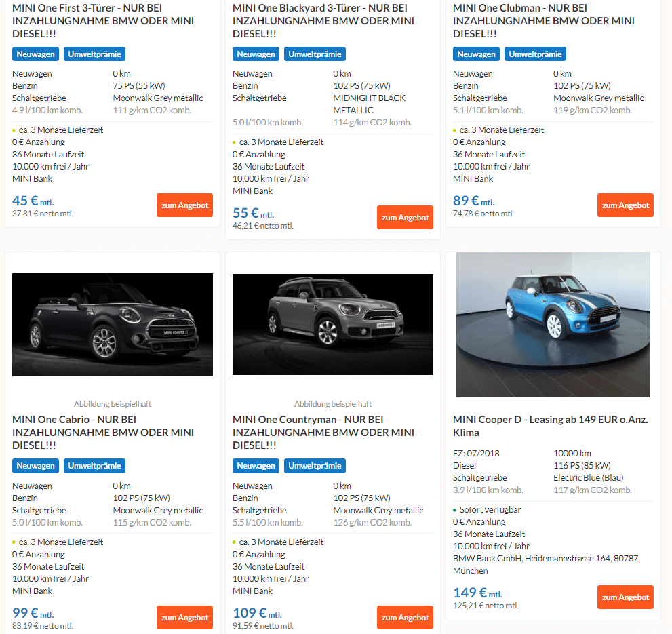Image resolution: width=672 pixels, height=634 pixels.
Task: Click zum Angebot for MINI Cooper D
Action: tap(625, 597)
